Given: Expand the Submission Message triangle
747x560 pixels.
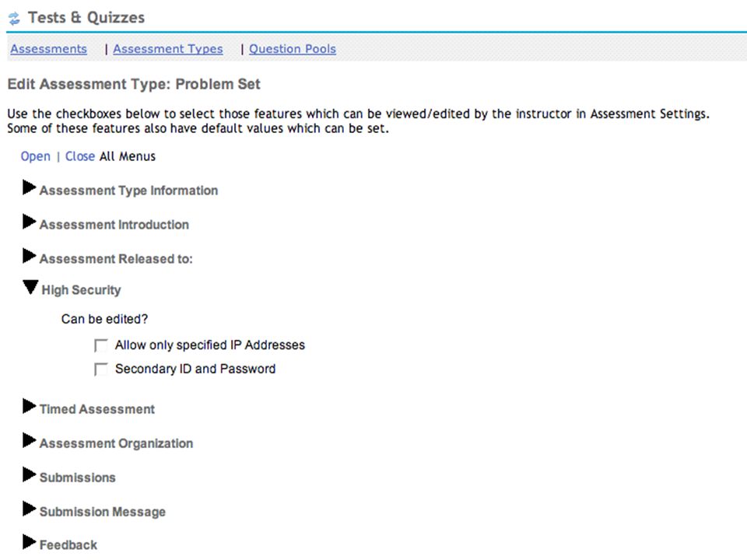Looking at the screenshot, I should pyautogui.click(x=29, y=509).
